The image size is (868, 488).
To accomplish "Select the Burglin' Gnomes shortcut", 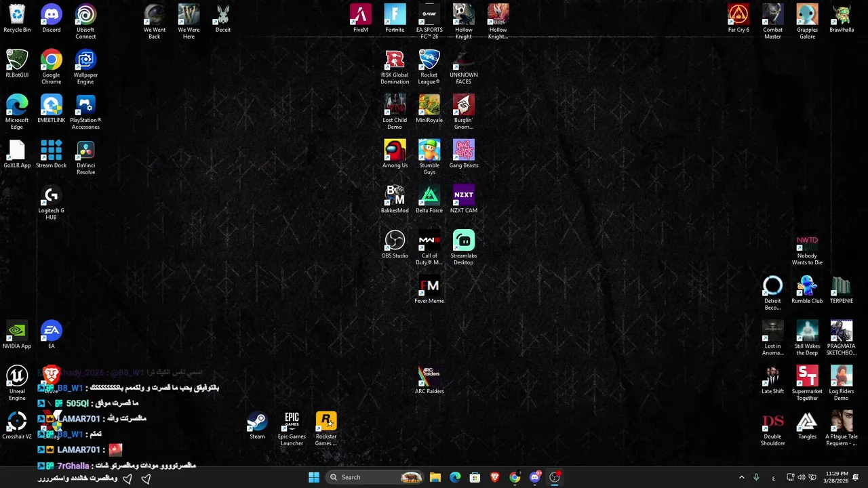I will (464, 113).
